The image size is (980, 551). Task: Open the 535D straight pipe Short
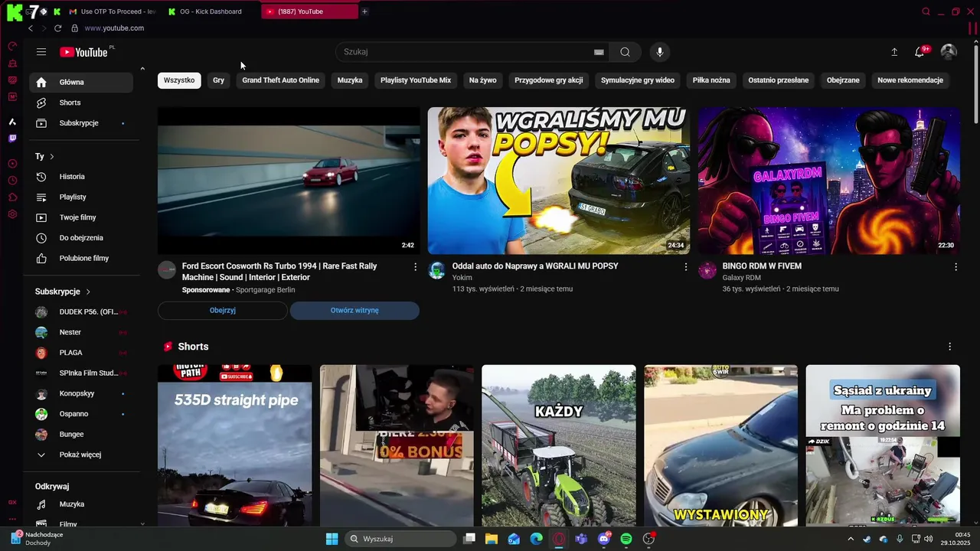(235, 445)
